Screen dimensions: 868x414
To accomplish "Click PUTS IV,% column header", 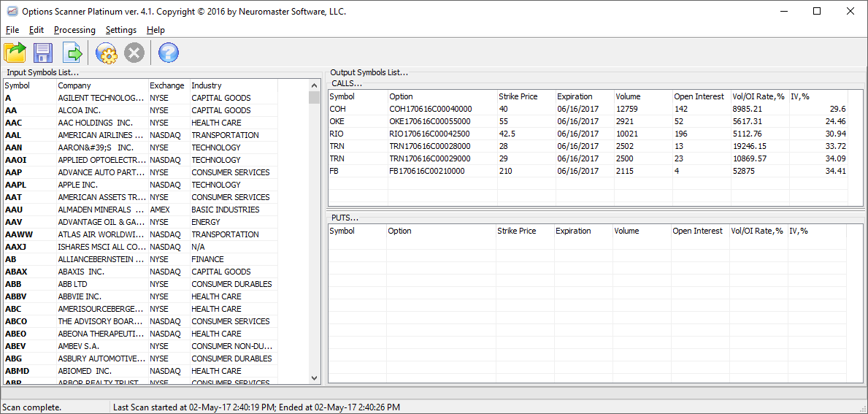I will (817, 231).
